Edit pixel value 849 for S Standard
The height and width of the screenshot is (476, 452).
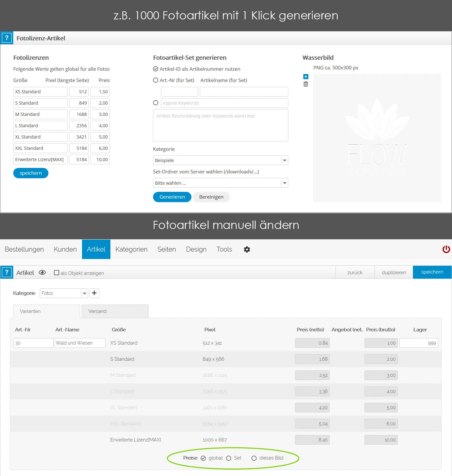(x=79, y=103)
